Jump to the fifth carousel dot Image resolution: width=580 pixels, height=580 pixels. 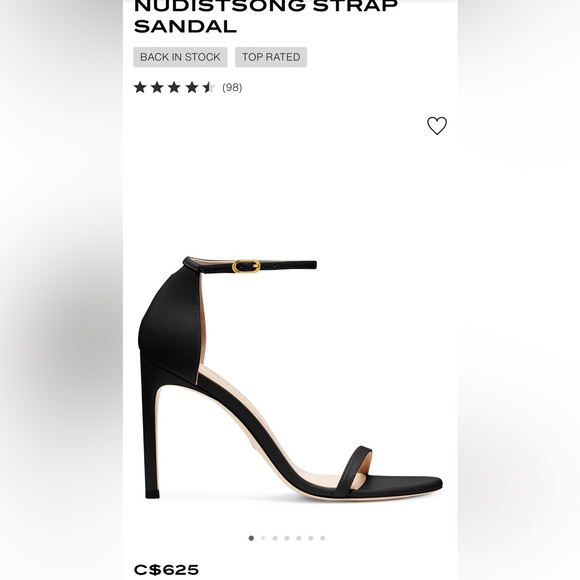click(x=299, y=538)
